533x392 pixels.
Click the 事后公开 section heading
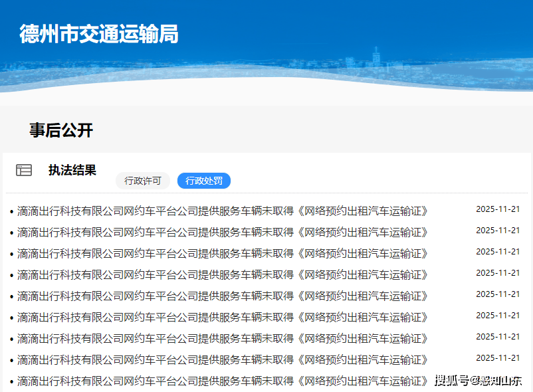61,130
